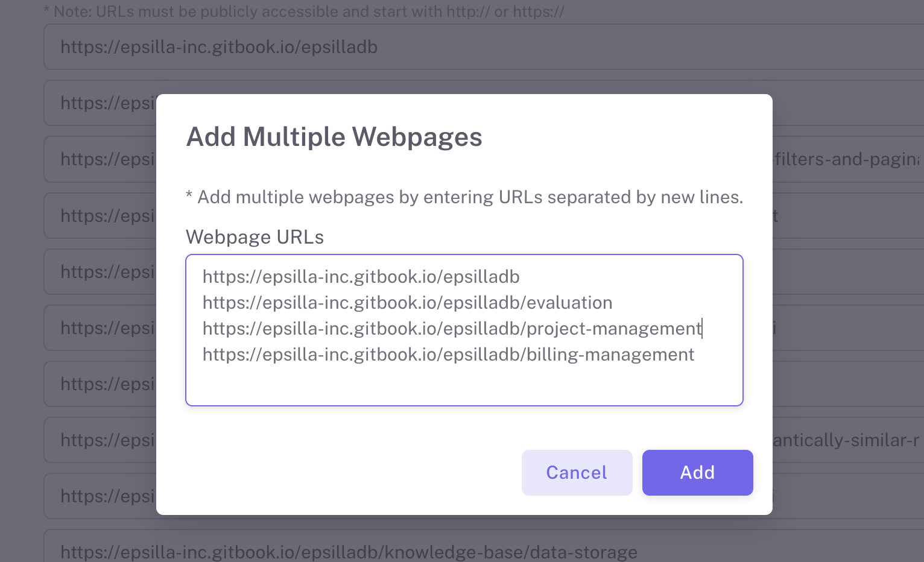Screen dimensions: 924x562
Task: Click the note about publicly accessible URLs
Action: 304,11
